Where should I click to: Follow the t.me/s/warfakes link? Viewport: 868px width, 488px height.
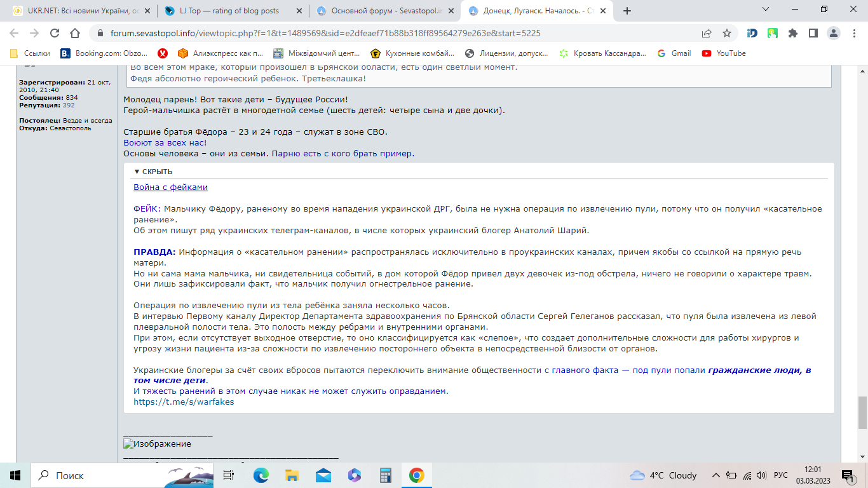pos(184,402)
